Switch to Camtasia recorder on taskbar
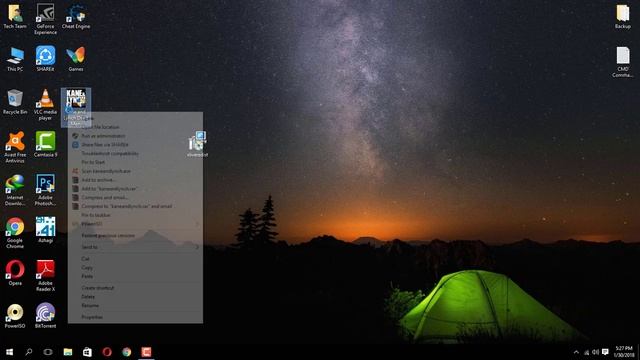 tap(146, 352)
